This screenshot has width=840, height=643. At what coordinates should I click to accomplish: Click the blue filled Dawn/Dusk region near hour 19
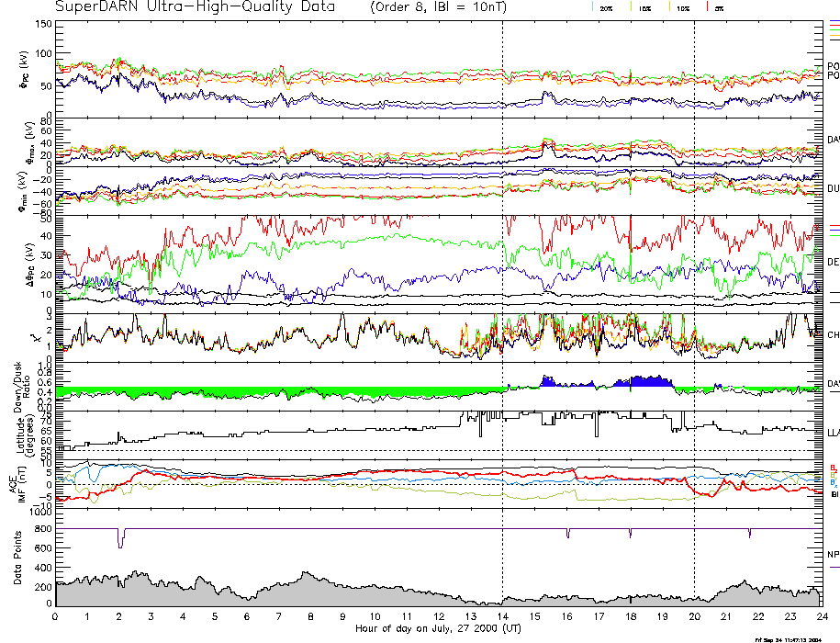pos(643,380)
